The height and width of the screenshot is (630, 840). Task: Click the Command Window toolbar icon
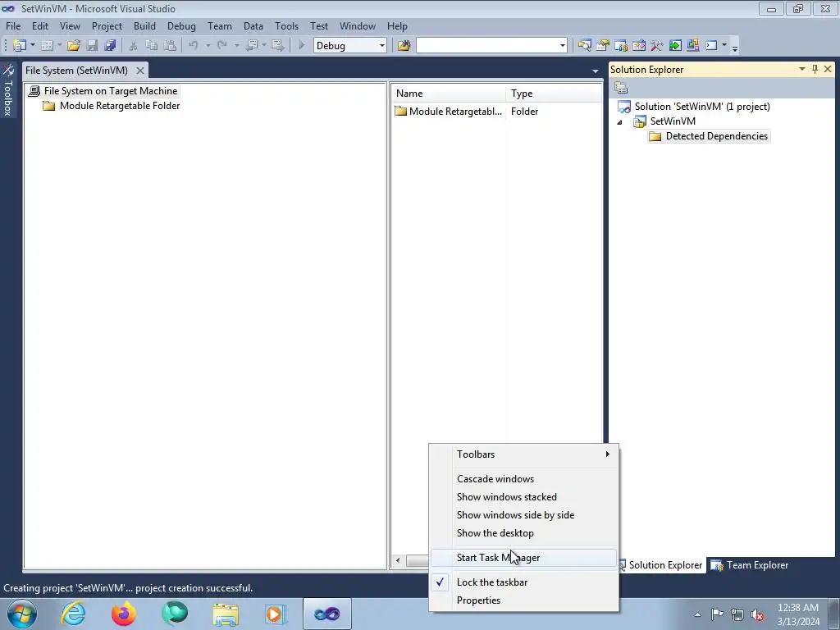[x=711, y=46]
